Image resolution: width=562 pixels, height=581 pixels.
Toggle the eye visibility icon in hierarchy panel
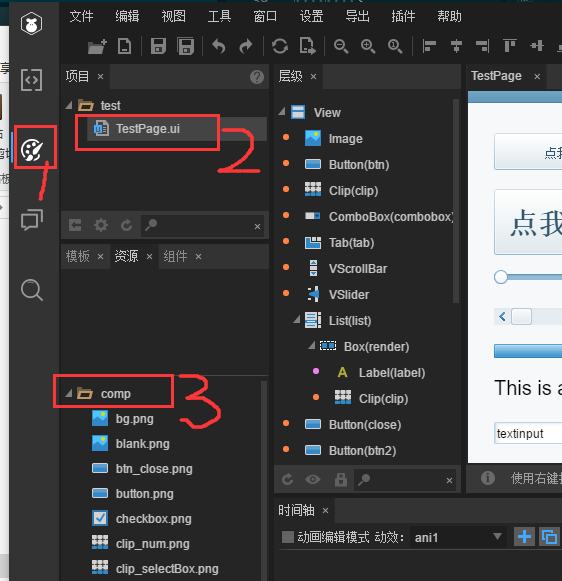point(313,480)
